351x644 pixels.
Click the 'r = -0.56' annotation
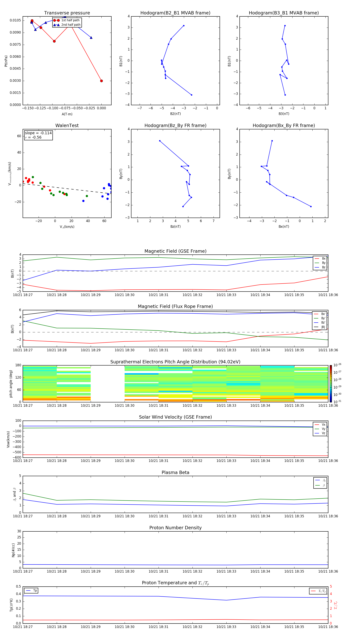coord(33,137)
